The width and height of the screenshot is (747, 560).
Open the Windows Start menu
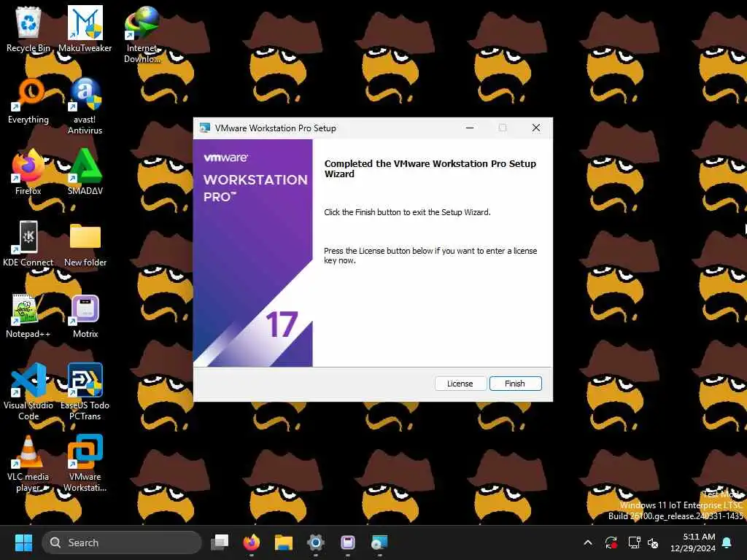(x=23, y=542)
